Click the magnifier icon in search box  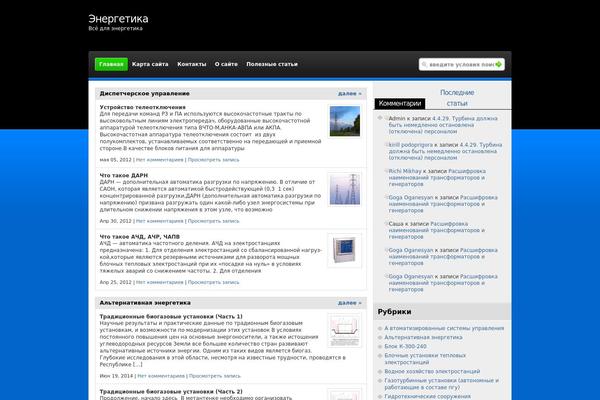click(x=424, y=64)
